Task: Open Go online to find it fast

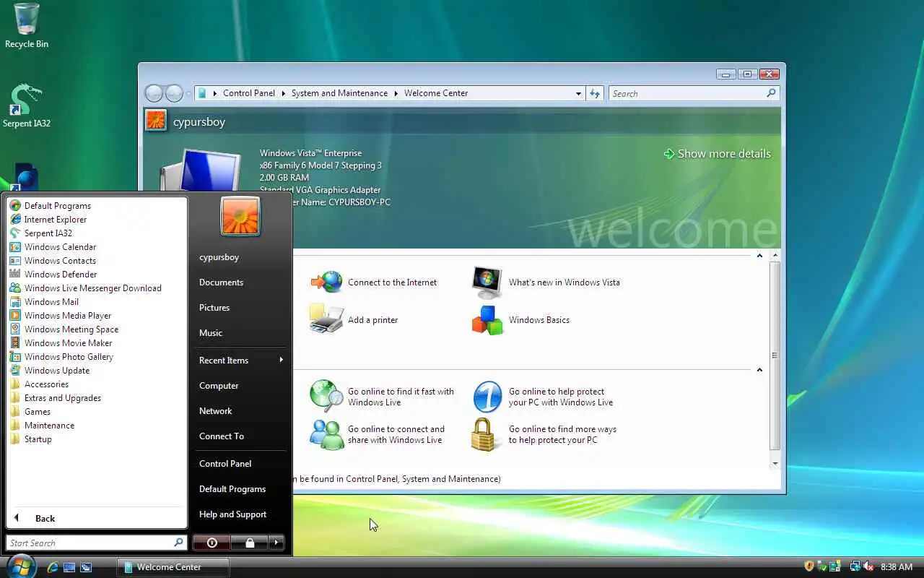Action: click(x=382, y=397)
